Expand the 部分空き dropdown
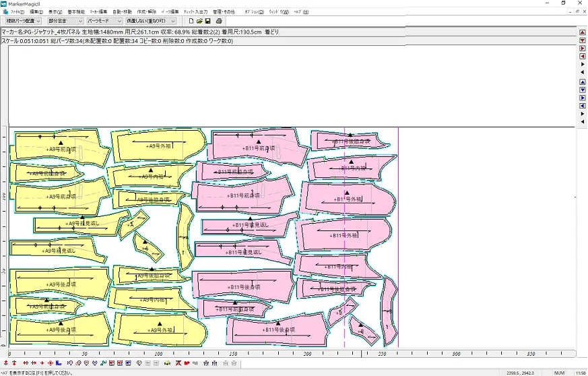Viewport: 588px width, 376px height. (x=65, y=21)
